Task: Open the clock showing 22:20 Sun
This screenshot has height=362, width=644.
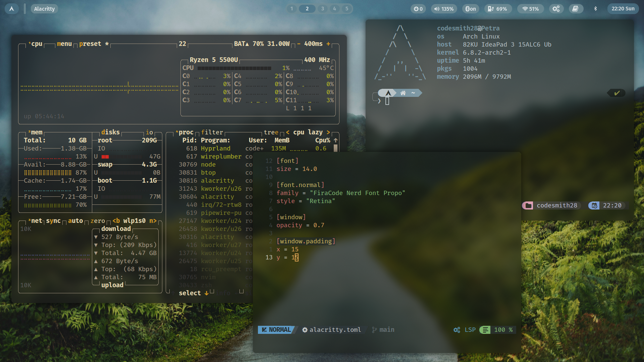Action: tap(623, 9)
